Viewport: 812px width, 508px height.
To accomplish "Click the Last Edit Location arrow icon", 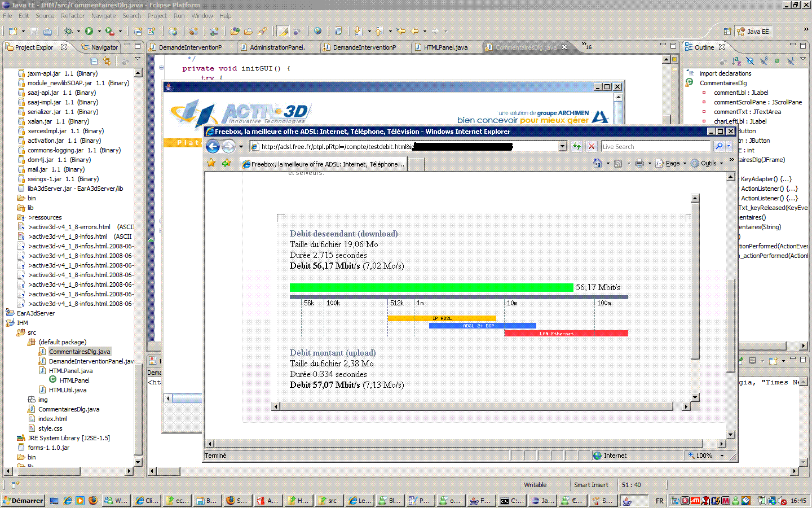I will coord(401,31).
